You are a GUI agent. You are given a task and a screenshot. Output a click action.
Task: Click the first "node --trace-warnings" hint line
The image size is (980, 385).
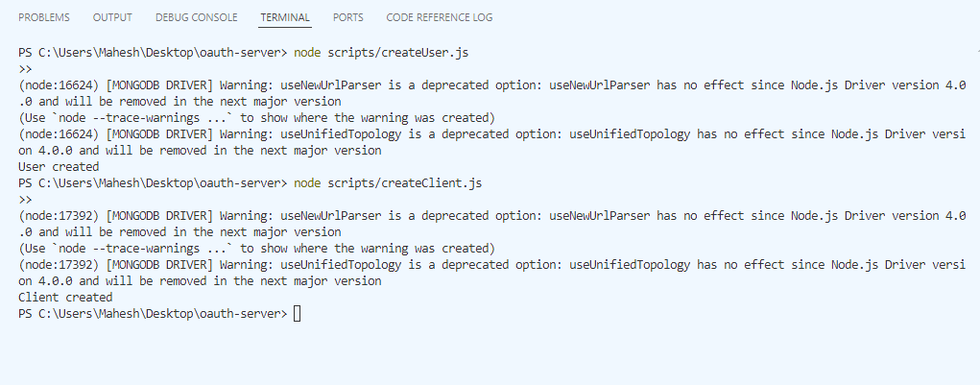tap(255, 117)
